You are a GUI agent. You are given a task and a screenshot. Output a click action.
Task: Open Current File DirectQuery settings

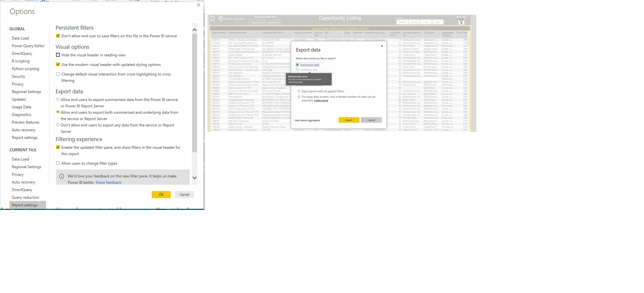[x=22, y=190]
